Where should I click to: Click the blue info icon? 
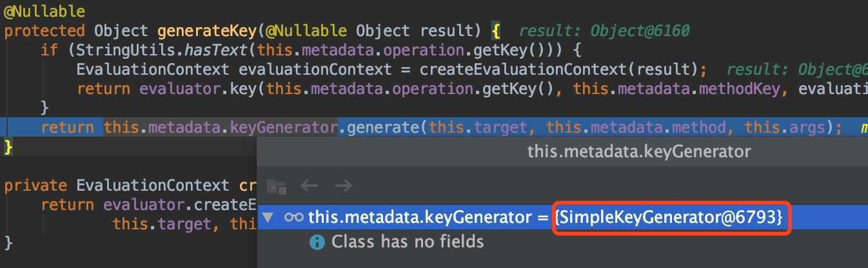point(317,242)
